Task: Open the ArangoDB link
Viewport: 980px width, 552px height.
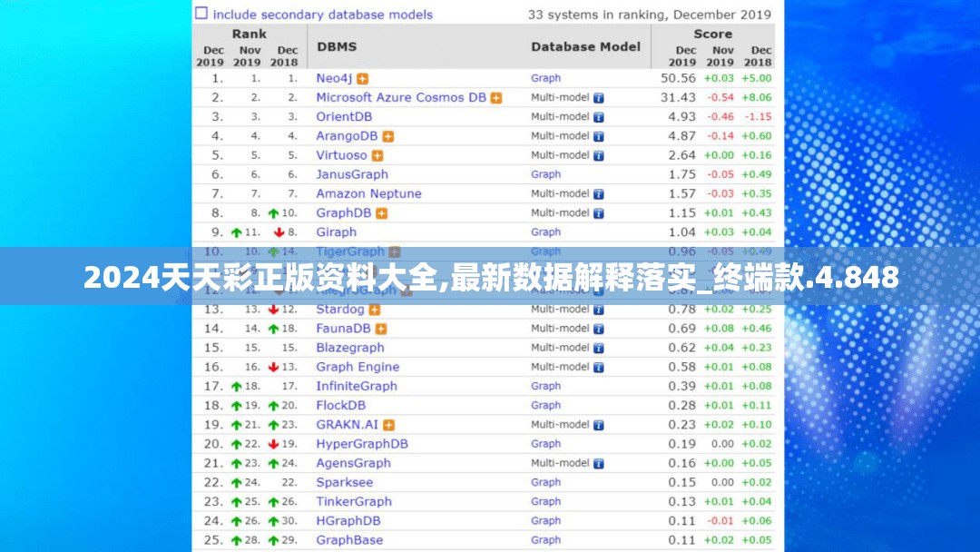Action: click(x=347, y=136)
